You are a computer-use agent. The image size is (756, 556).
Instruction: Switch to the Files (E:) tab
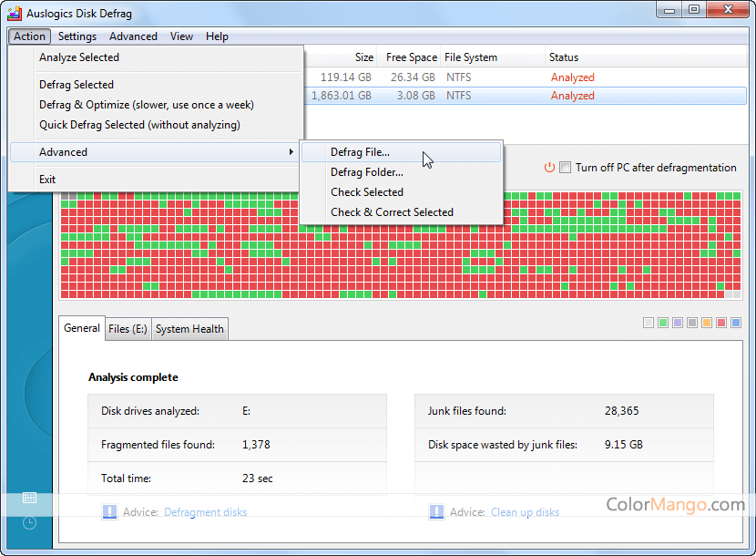pyautogui.click(x=128, y=329)
